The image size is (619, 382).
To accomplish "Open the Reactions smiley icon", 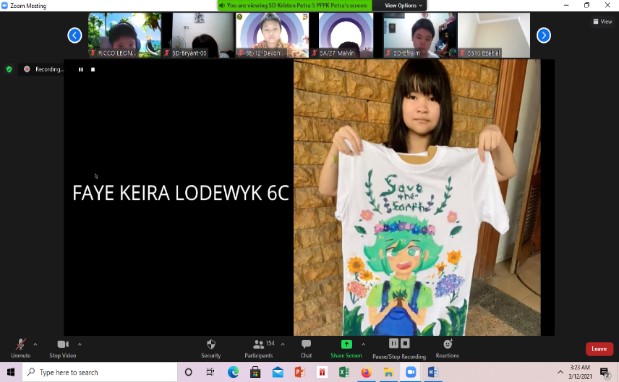I will 448,344.
